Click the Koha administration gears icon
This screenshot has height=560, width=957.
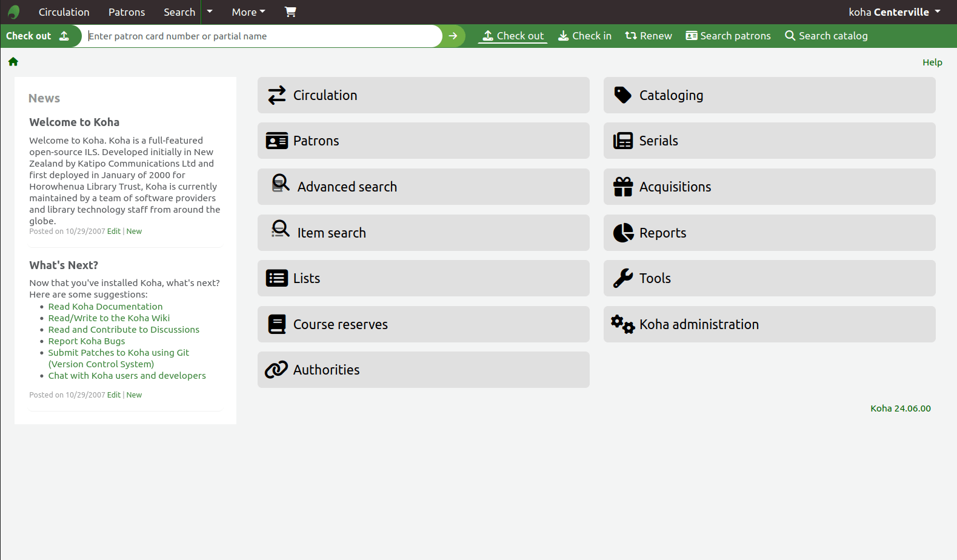point(623,324)
